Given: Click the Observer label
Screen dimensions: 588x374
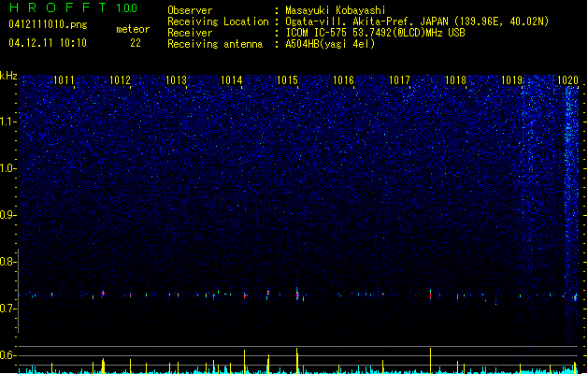Looking at the screenshot, I should [x=190, y=10].
